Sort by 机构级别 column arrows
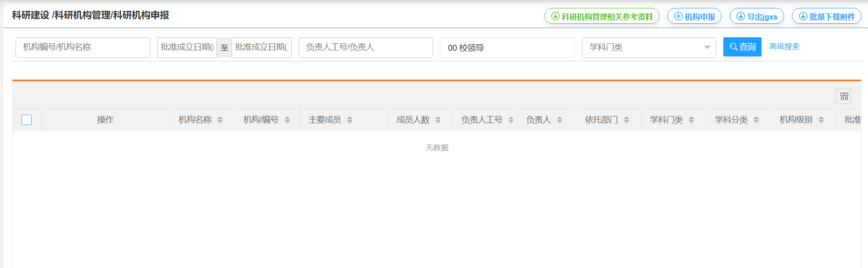This screenshot has height=268, width=868. pos(821,120)
